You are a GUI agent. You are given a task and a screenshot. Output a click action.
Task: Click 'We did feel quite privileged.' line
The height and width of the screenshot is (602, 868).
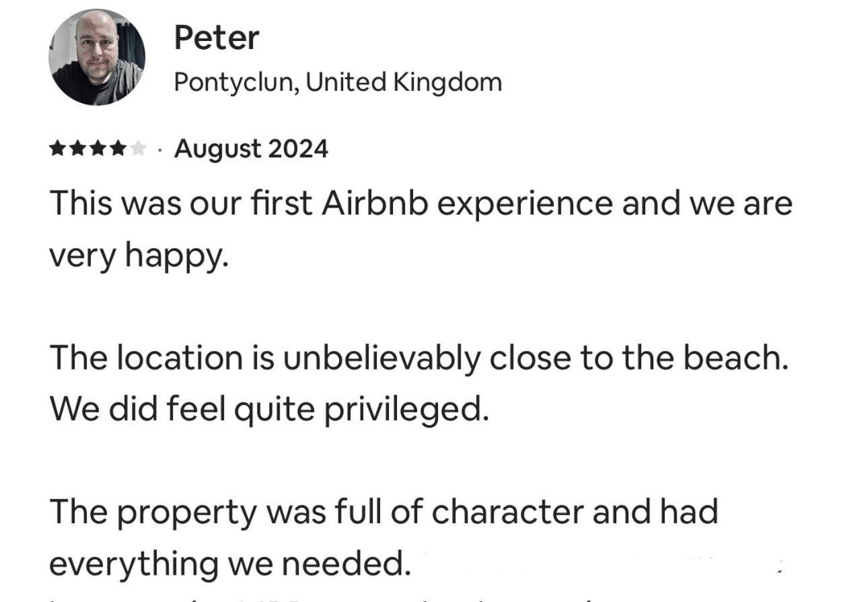coord(268,410)
